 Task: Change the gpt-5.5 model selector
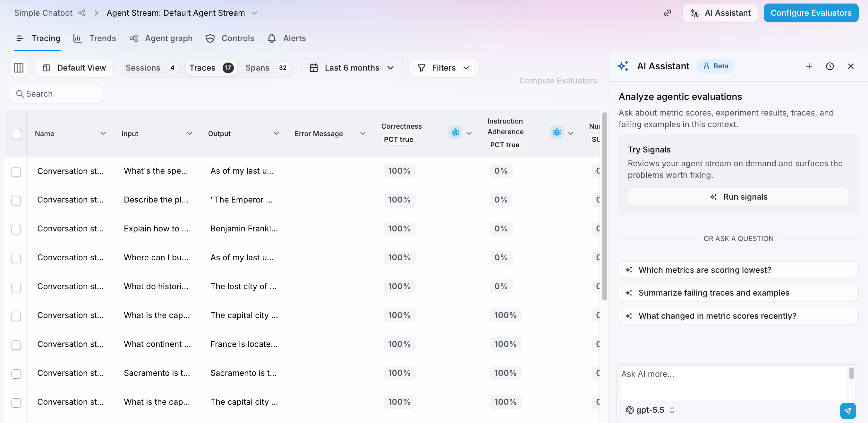coord(650,410)
